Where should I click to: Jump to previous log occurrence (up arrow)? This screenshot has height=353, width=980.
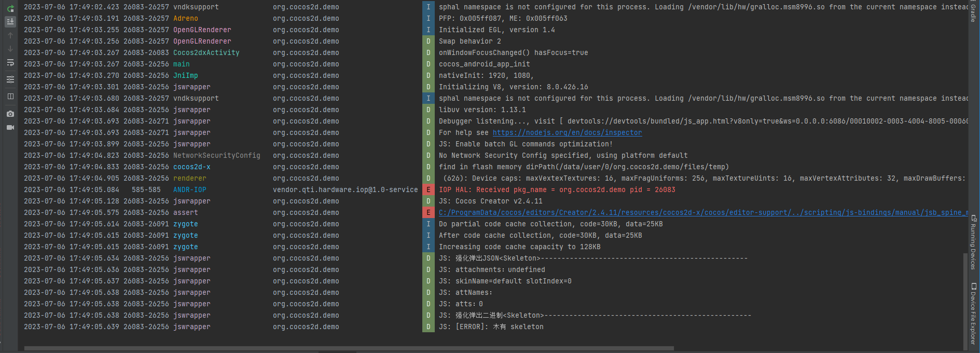pyautogui.click(x=10, y=35)
